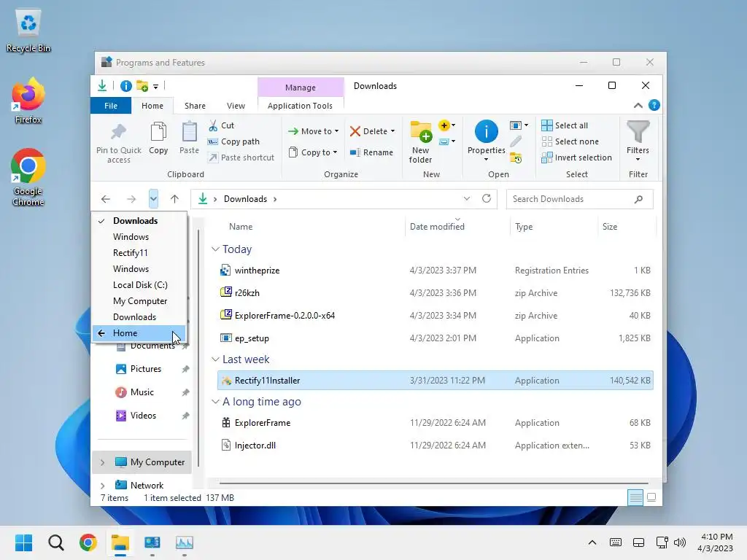The image size is (747, 560).
Task: Select the ep_setup application
Action: (x=435, y=338)
